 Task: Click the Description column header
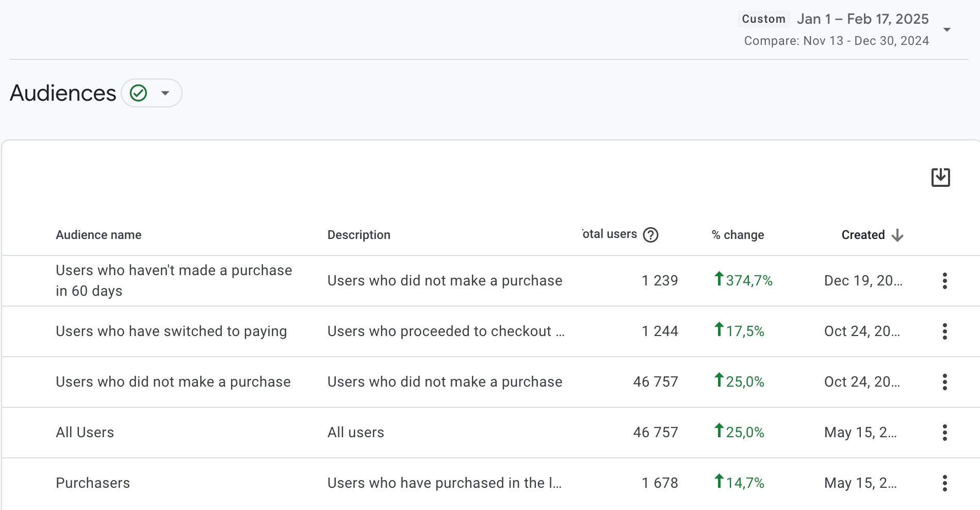pyautogui.click(x=359, y=235)
